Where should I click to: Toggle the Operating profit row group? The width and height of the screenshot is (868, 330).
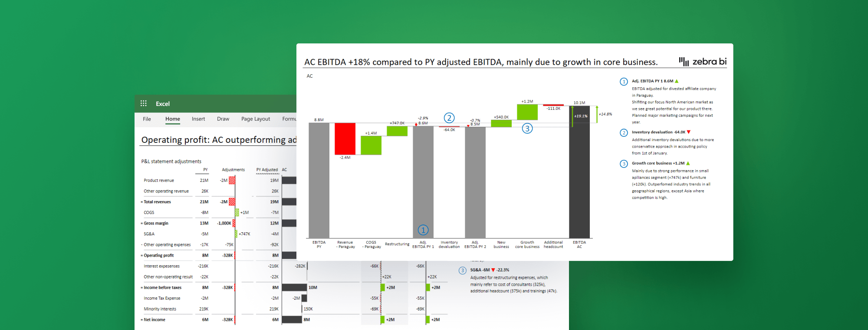point(142,255)
